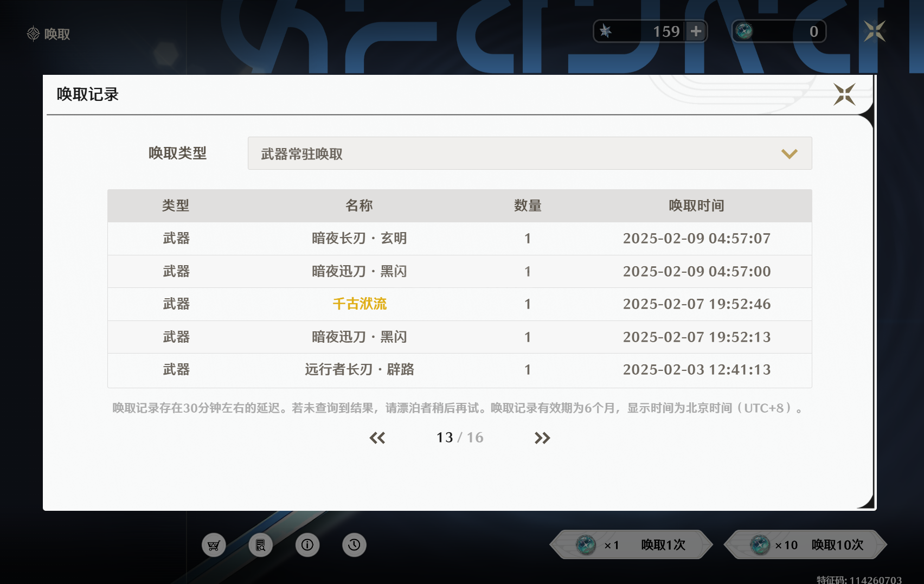Go to the previous records page

[377, 438]
